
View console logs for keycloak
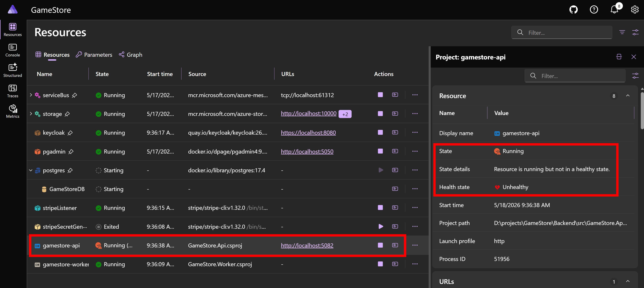(x=395, y=132)
